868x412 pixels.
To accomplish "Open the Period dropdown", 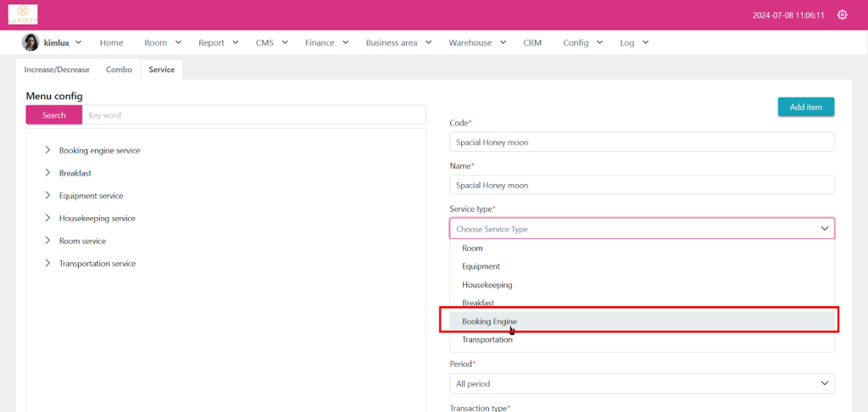I will pos(641,384).
